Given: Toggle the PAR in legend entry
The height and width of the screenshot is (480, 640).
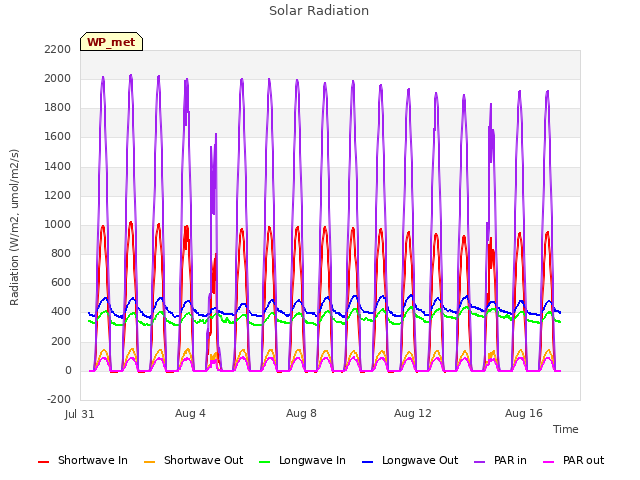Looking at the screenshot, I should tap(500, 460).
